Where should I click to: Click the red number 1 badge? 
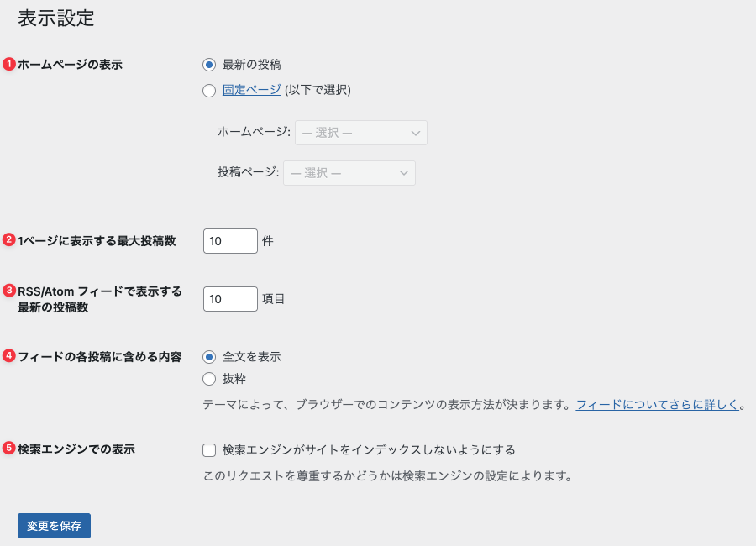pos(9,65)
